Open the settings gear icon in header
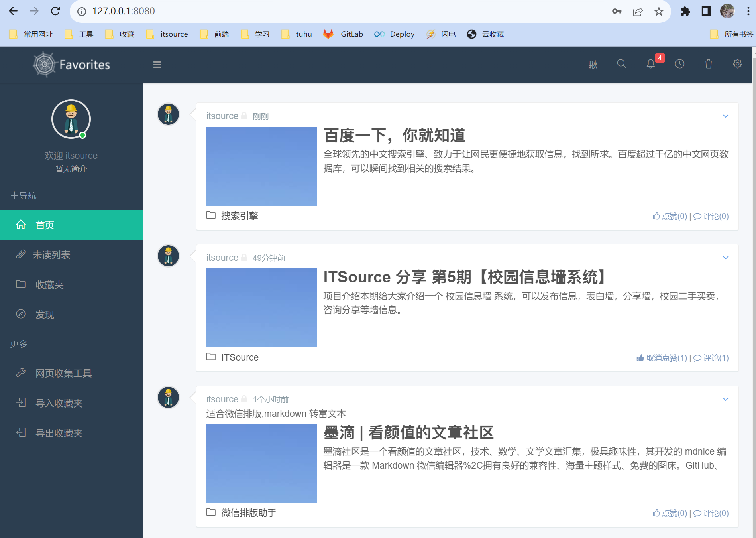Screen dimensions: 756x538 pos(738,64)
